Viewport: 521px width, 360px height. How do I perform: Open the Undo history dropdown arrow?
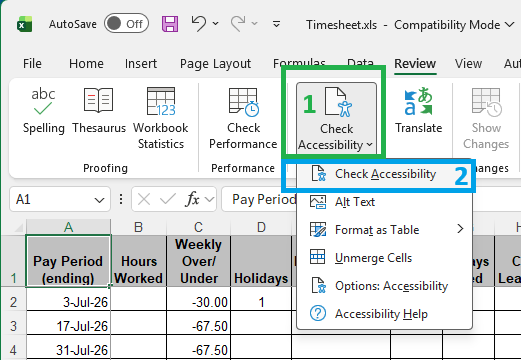pos(216,23)
